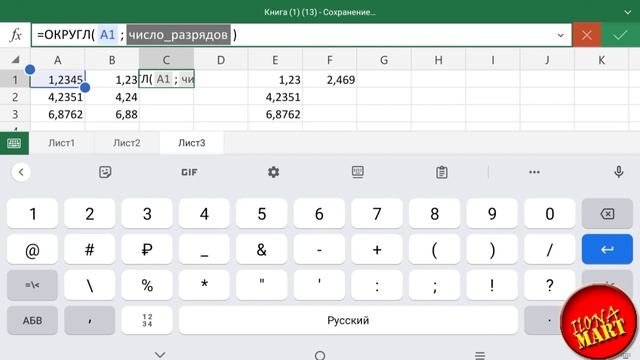Expand the formula bar dropdown arrow
Viewport: 640px width, 360px height.
coord(561,36)
